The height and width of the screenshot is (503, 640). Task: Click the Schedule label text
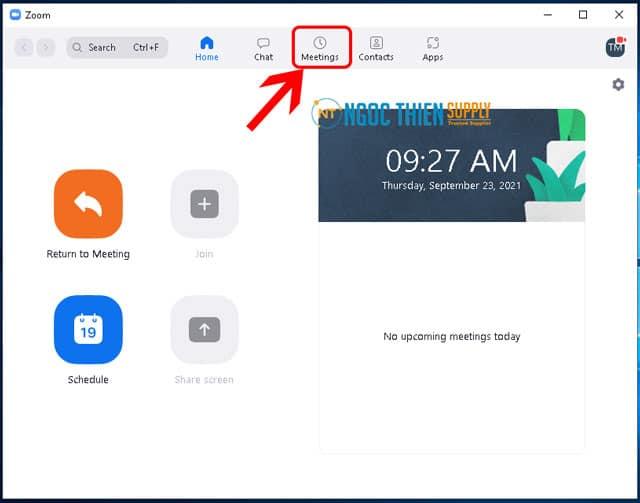[x=88, y=380]
